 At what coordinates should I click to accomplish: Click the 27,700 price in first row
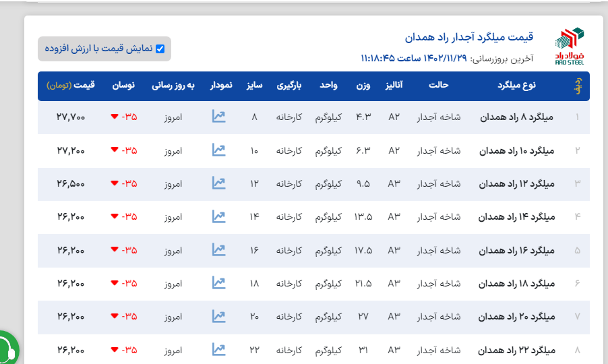71,117
